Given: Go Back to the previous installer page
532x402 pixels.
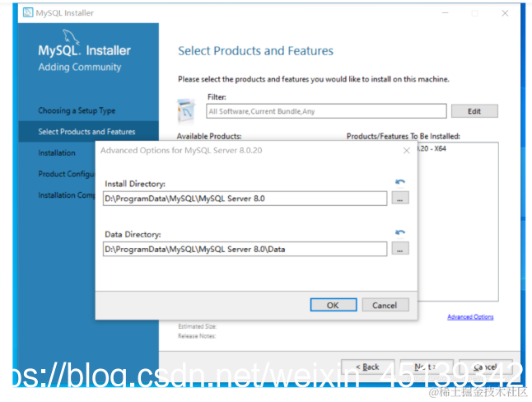Looking at the screenshot, I should [x=367, y=367].
